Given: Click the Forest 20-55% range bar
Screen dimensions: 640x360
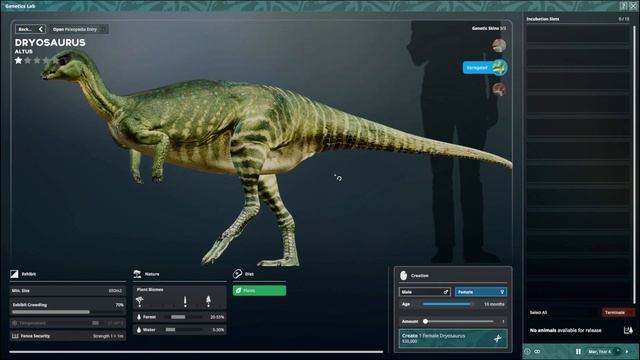Looking at the screenshot, I should pyautogui.click(x=183, y=317).
